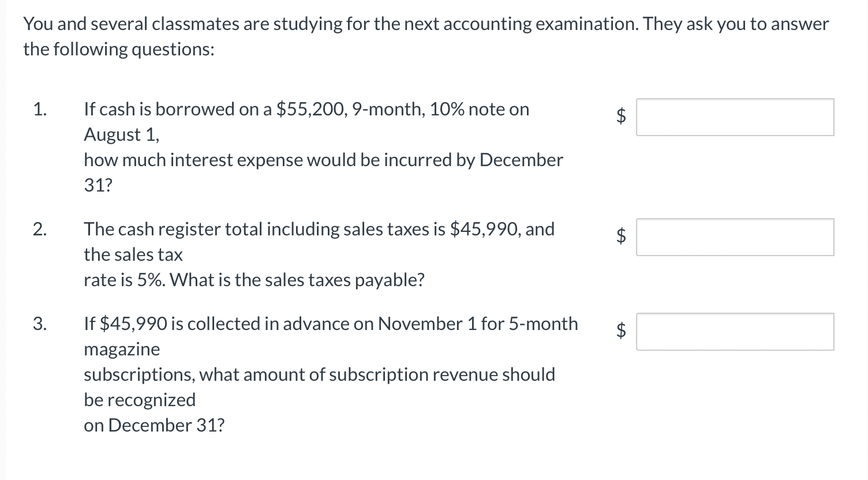
Task: Click the interest expense answer field
Action: coord(735,117)
